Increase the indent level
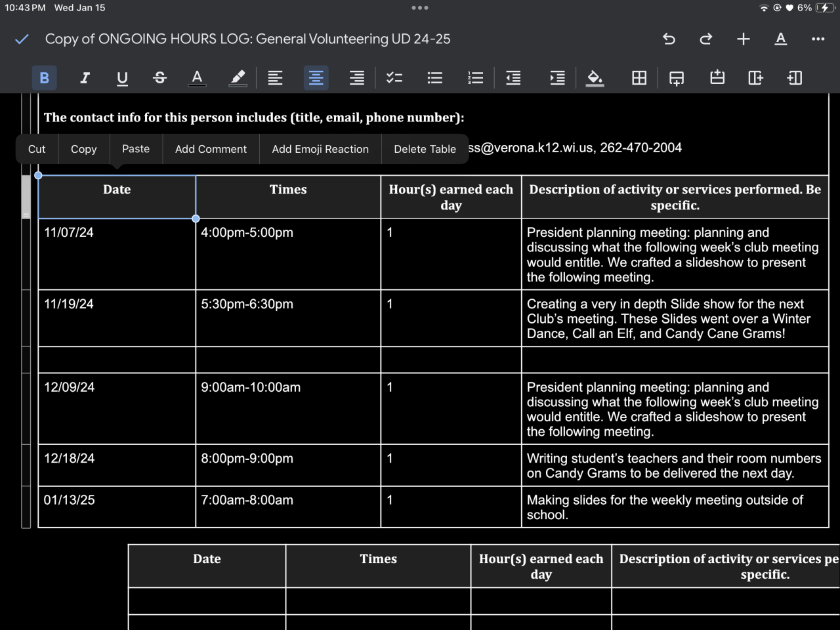Viewport: 840px width, 630px height. [557, 78]
